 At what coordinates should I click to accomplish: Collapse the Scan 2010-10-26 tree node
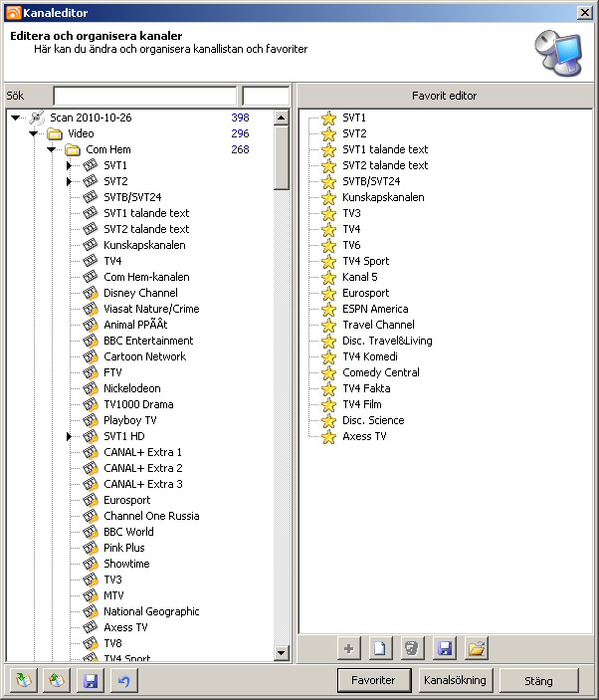[x=16, y=117]
